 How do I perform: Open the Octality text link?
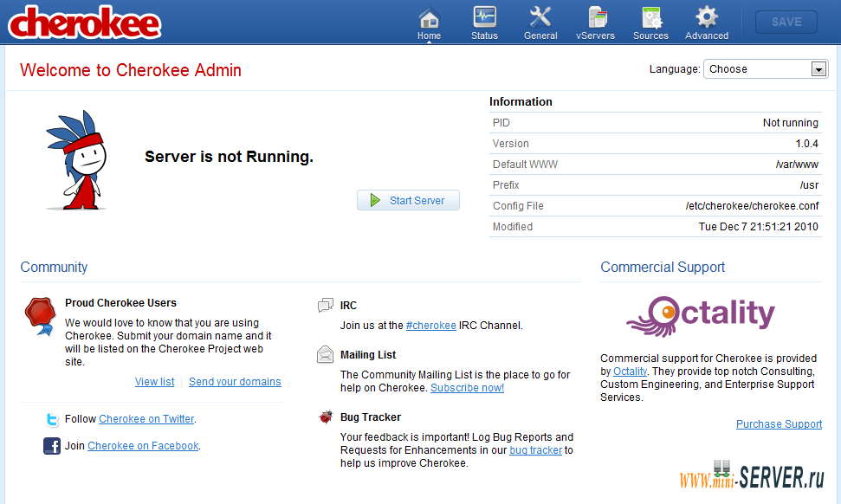631,371
